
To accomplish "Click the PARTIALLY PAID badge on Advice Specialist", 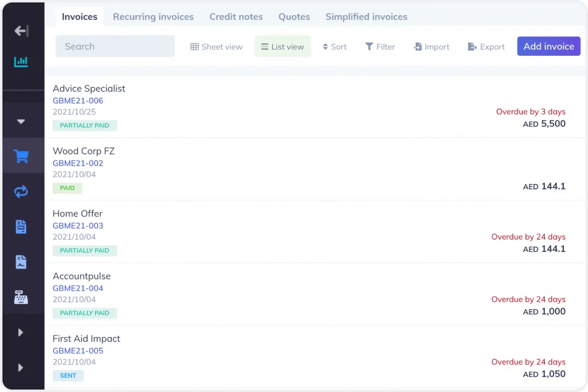I will click(x=85, y=125).
